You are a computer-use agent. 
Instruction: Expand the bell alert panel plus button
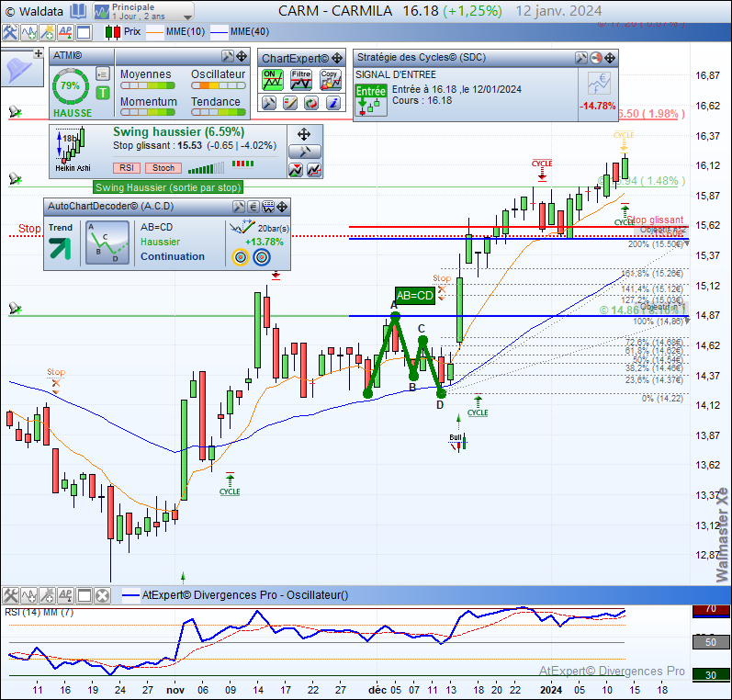39,53
